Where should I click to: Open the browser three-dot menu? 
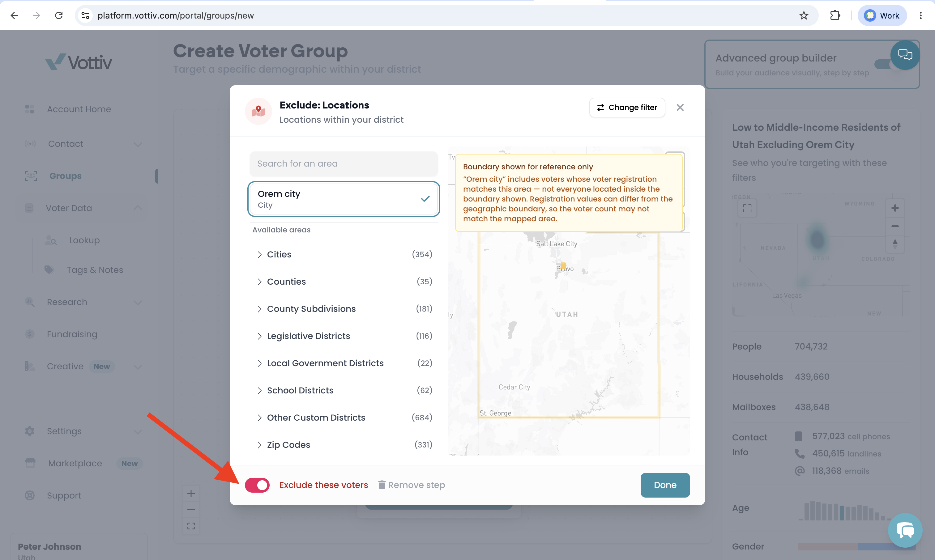coord(921,15)
